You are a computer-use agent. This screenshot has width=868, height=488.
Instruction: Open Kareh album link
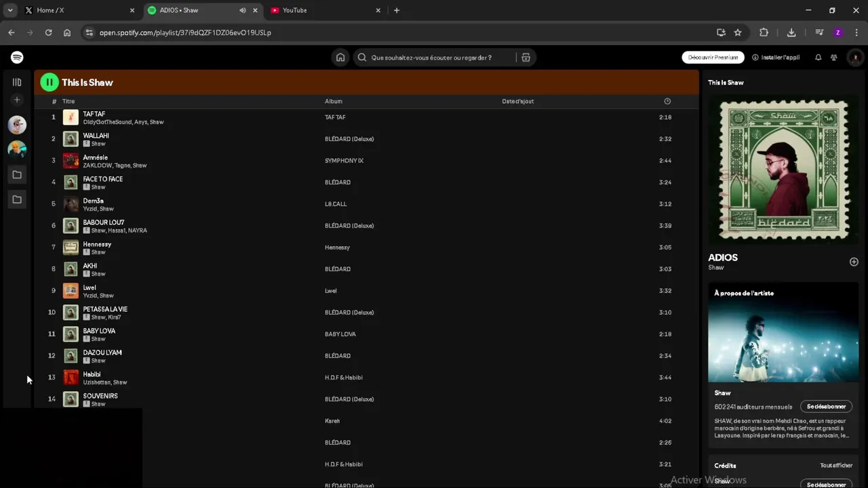[x=332, y=421]
